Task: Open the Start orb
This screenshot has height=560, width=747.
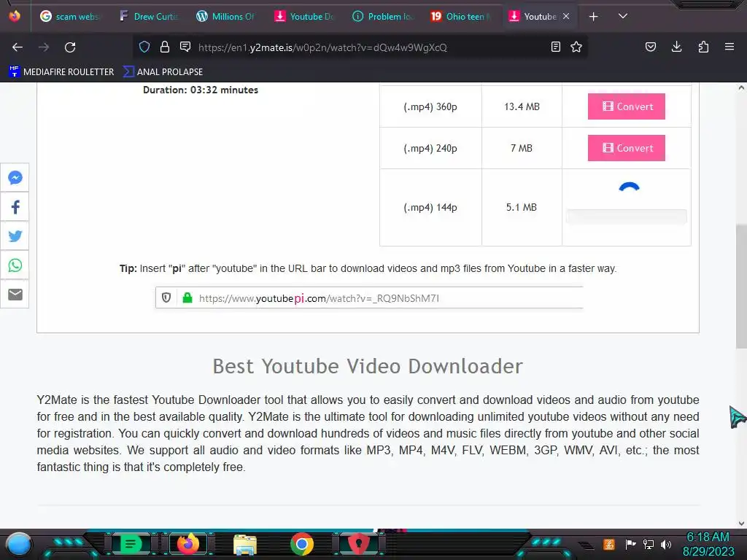Action: coord(19,544)
